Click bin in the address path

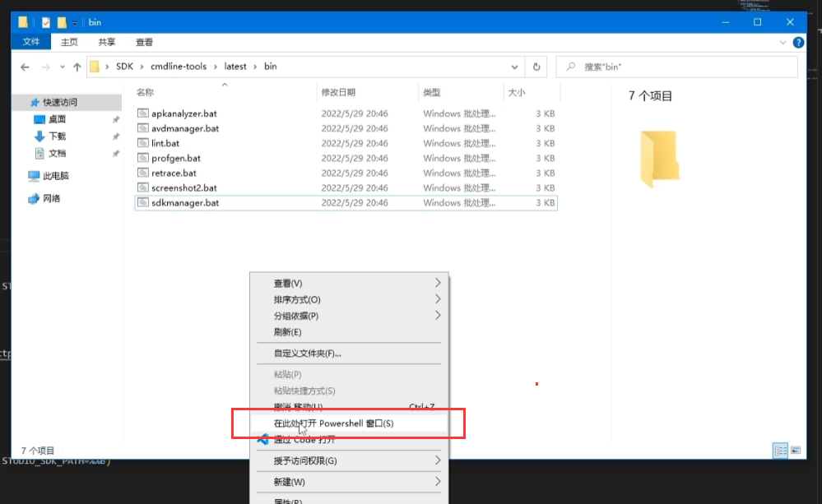(x=270, y=67)
